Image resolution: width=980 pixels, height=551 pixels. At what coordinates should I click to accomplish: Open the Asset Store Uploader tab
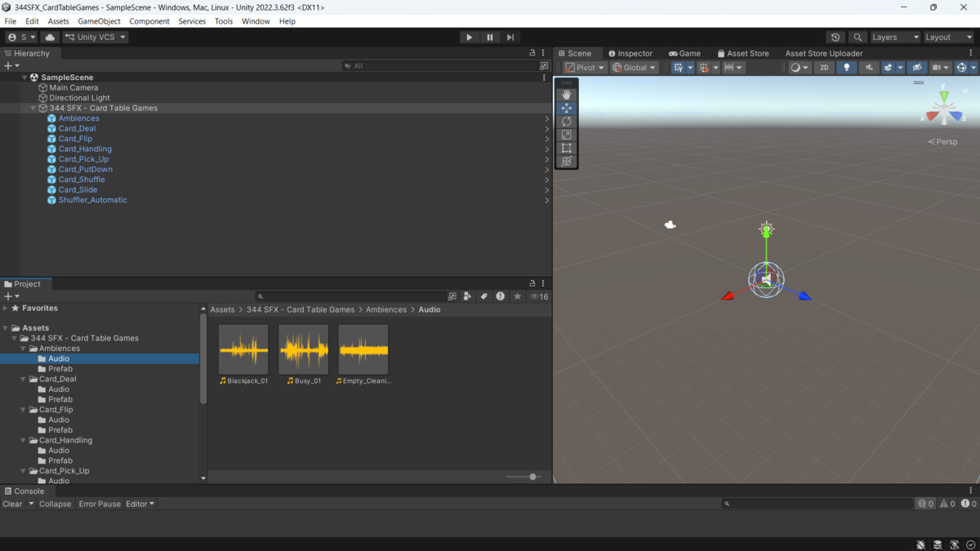click(x=823, y=53)
